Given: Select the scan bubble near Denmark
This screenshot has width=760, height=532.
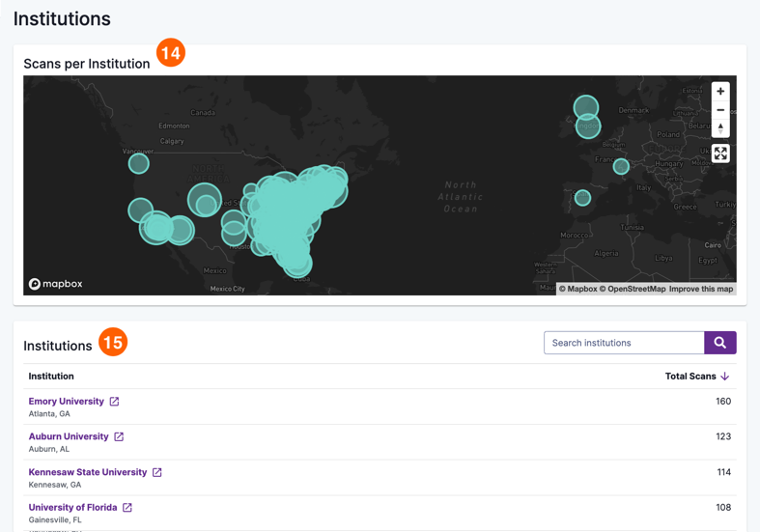Looking at the screenshot, I should 586,107.
